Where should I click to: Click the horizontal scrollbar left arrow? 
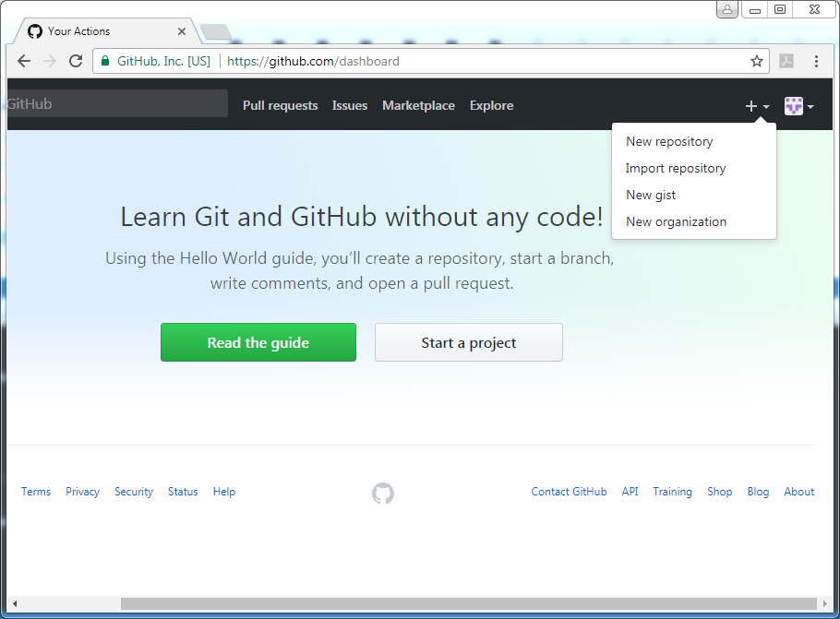[x=15, y=603]
